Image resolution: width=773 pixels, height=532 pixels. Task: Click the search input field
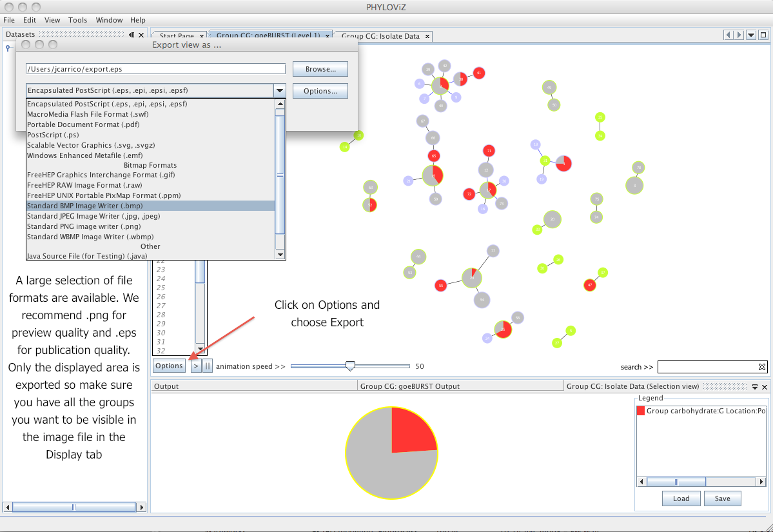pyautogui.click(x=708, y=367)
